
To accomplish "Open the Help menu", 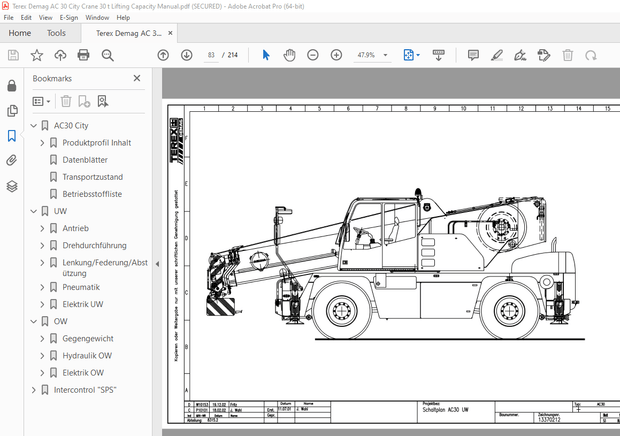I will coord(123,17).
